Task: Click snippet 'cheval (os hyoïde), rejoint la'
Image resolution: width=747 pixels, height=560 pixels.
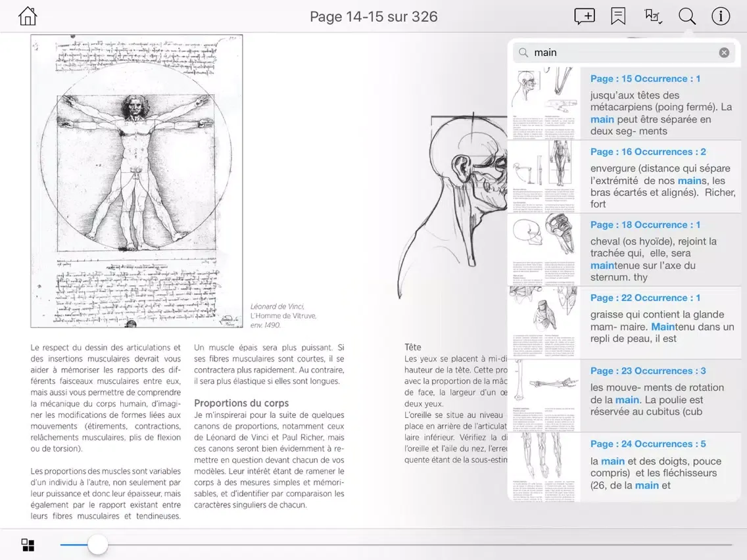Action: tap(653, 259)
